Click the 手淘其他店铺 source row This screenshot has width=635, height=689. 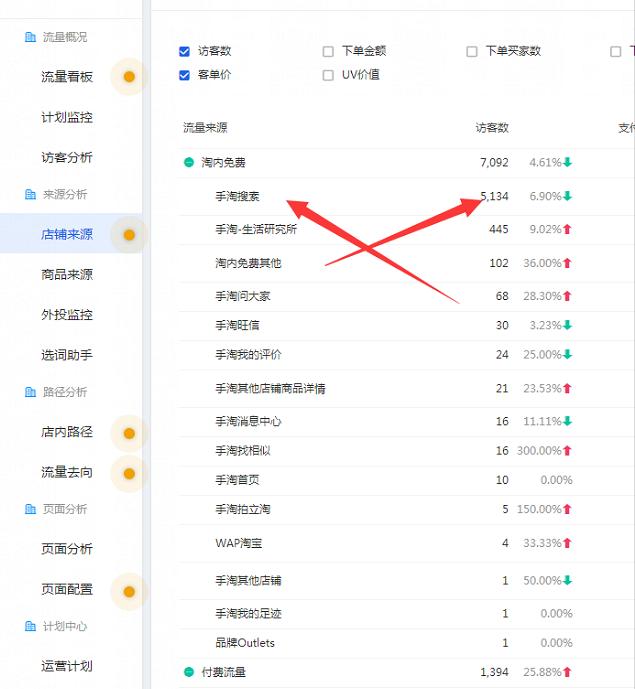(406, 580)
